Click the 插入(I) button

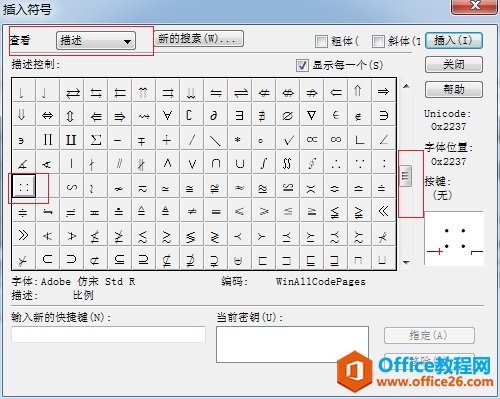[454, 41]
